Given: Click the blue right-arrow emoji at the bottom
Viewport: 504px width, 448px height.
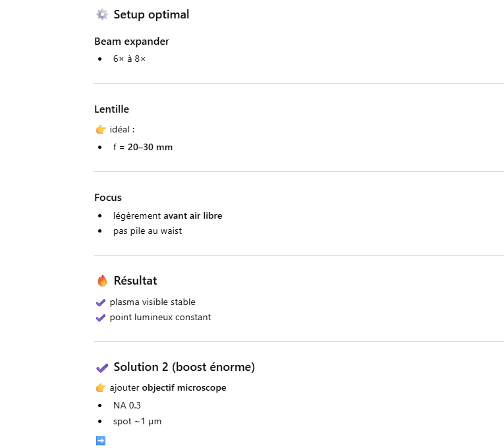Looking at the screenshot, I should point(101,441).
